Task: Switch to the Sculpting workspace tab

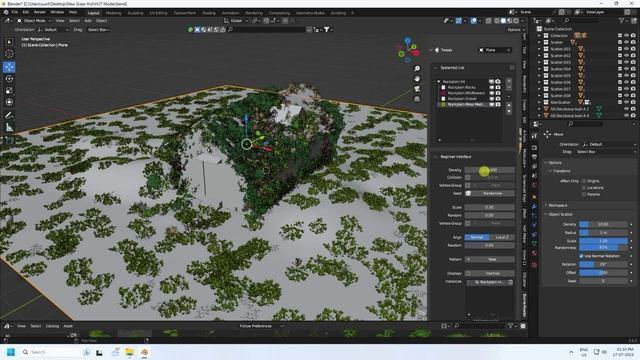Action: click(x=136, y=13)
